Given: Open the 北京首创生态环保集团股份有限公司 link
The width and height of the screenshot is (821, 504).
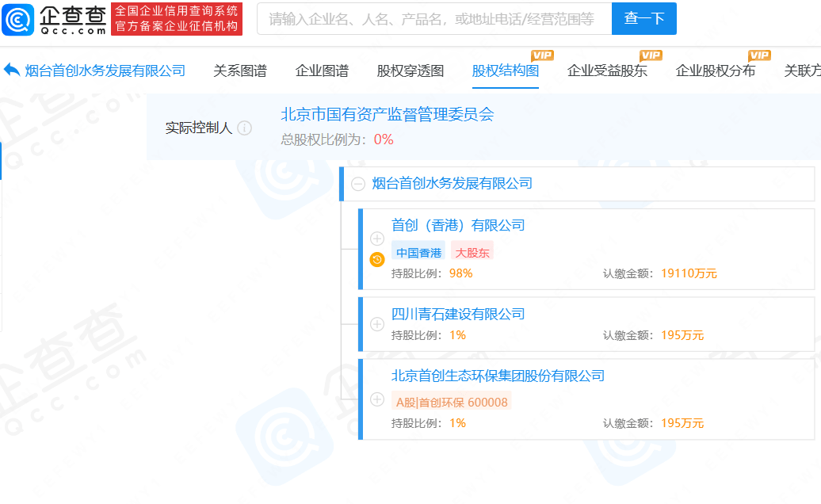Looking at the screenshot, I should point(498,376).
